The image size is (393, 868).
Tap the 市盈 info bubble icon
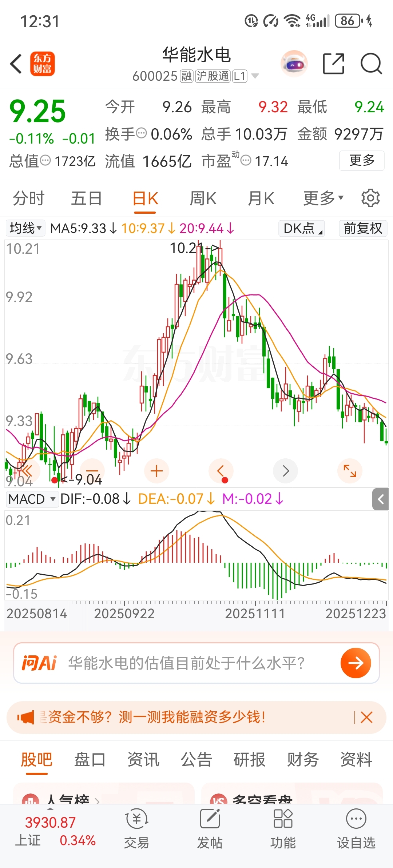[246, 160]
